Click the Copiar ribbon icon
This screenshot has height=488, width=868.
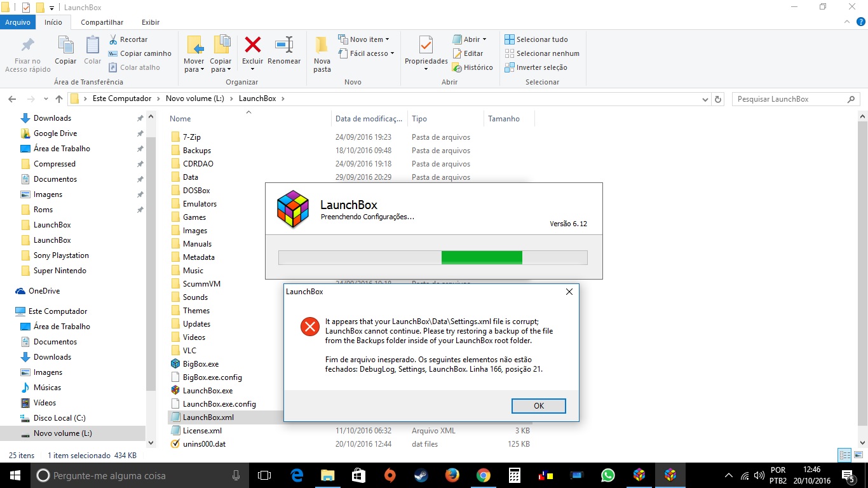point(65,45)
